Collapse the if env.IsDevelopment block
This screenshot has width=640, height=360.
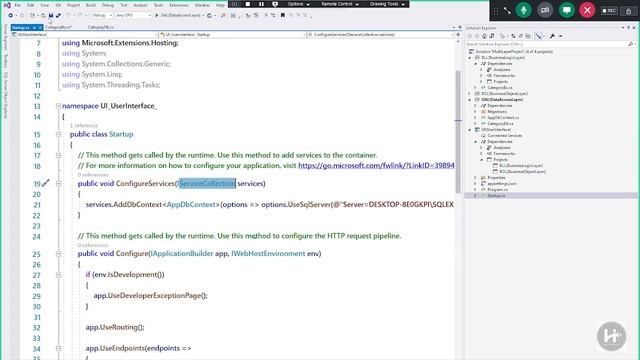tap(58, 275)
